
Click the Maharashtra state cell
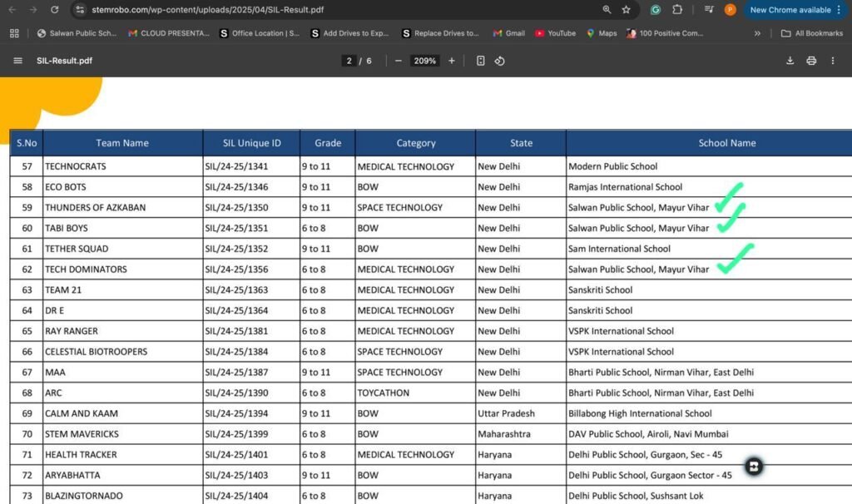[521, 434]
